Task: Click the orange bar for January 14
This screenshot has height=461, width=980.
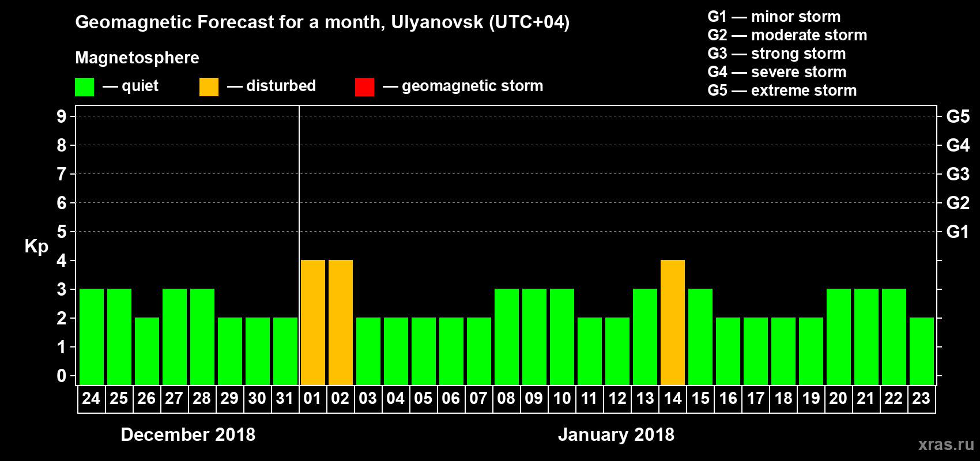Action: [673, 322]
